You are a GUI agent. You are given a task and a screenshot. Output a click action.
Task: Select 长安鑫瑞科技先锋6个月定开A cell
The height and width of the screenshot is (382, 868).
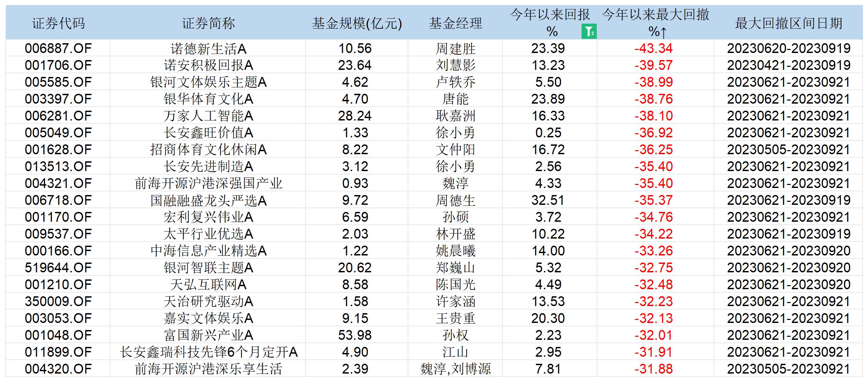coord(208,352)
